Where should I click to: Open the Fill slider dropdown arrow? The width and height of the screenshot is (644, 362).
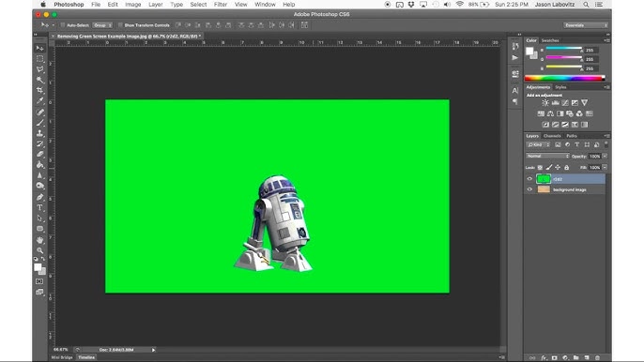(605, 168)
